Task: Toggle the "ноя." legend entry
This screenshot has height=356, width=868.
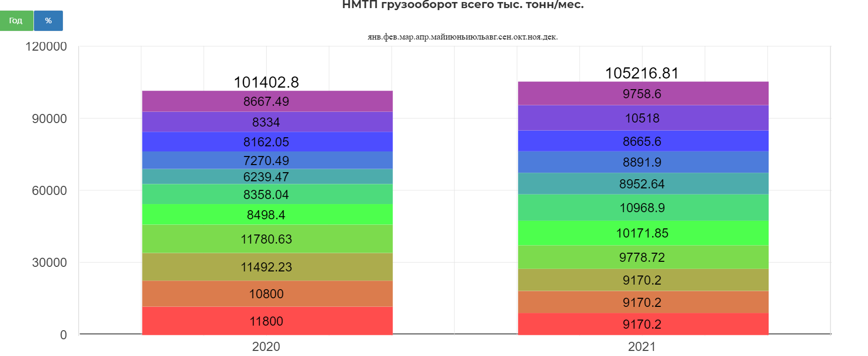Action: point(535,37)
